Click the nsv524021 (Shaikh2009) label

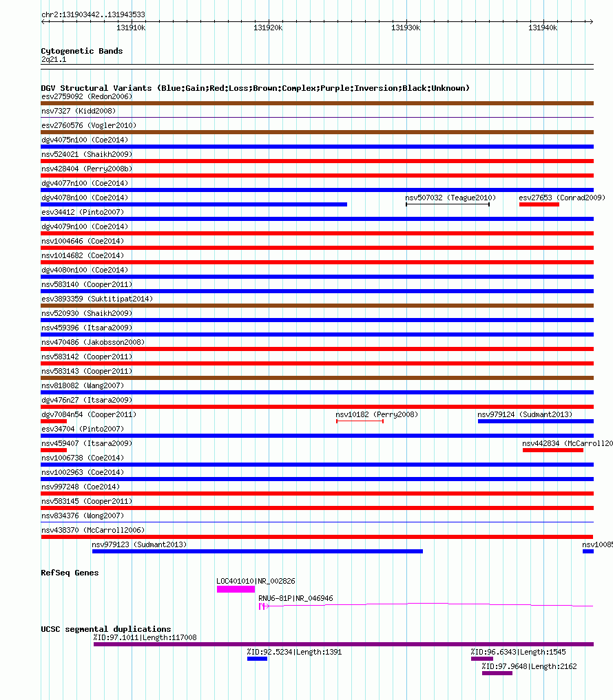[x=87, y=154]
